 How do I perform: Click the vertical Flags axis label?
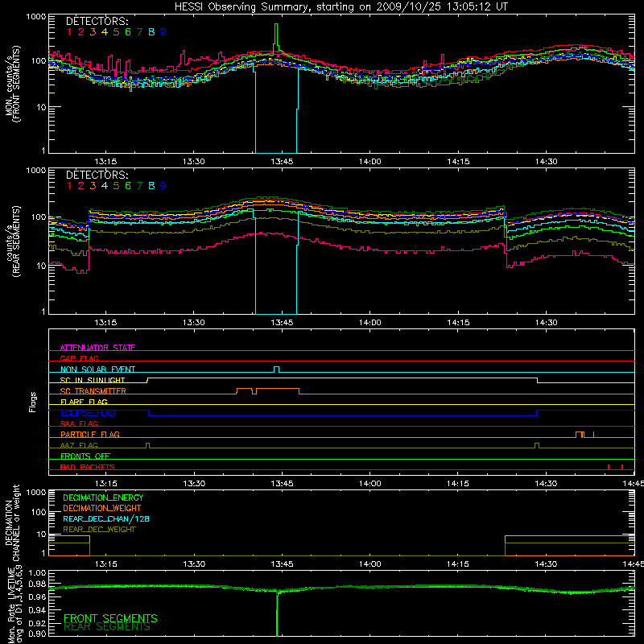[33, 402]
